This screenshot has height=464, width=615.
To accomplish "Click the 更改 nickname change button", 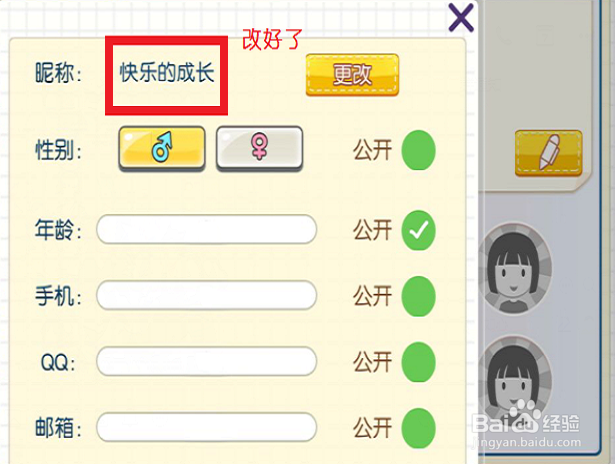I will [352, 75].
